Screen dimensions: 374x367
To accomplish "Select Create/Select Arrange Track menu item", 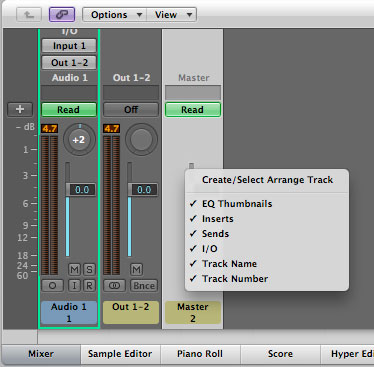I will pos(267,180).
